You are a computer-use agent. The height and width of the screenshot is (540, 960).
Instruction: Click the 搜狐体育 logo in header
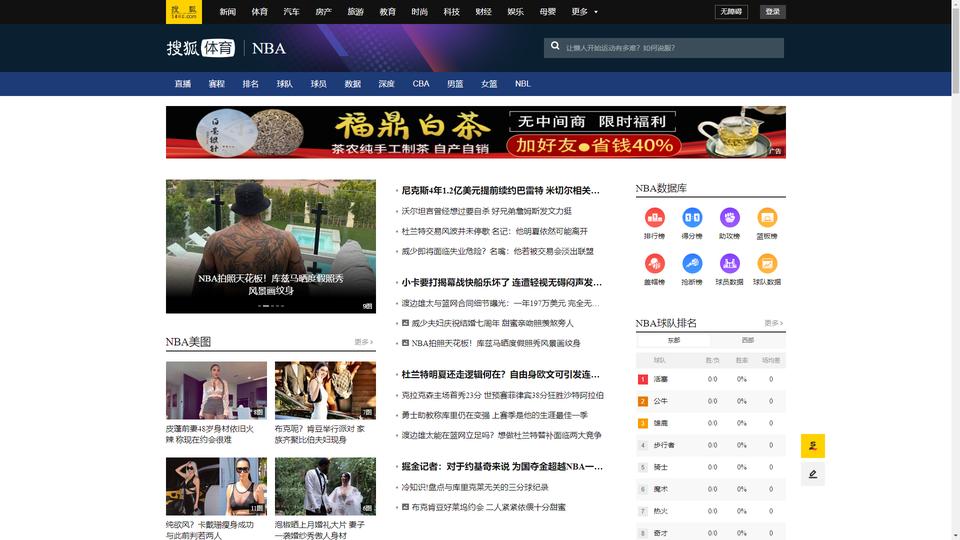click(x=200, y=48)
